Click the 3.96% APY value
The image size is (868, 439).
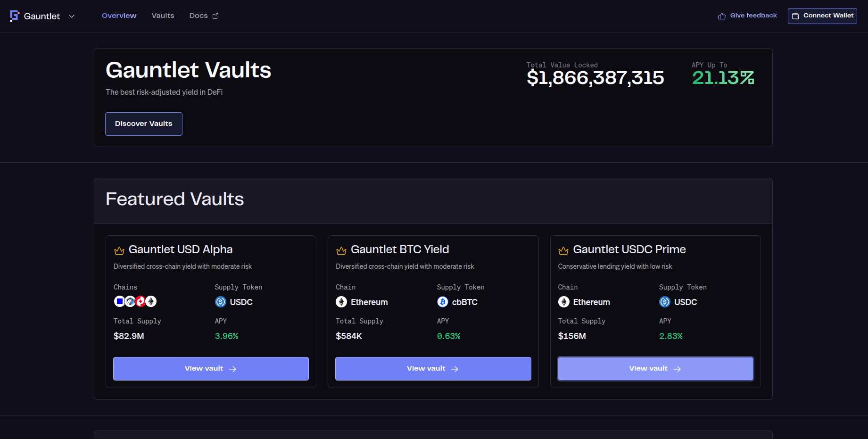pos(227,336)
